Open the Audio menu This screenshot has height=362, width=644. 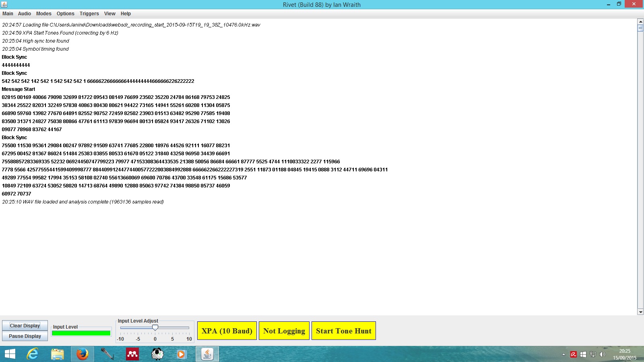coord(25,14)
